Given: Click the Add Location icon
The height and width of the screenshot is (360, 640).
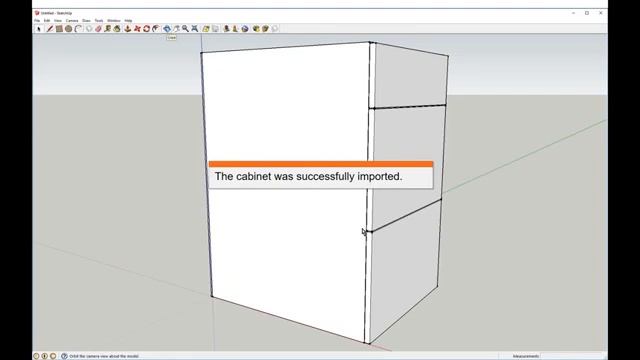Looking at the screenshot, I should point(206,29).
